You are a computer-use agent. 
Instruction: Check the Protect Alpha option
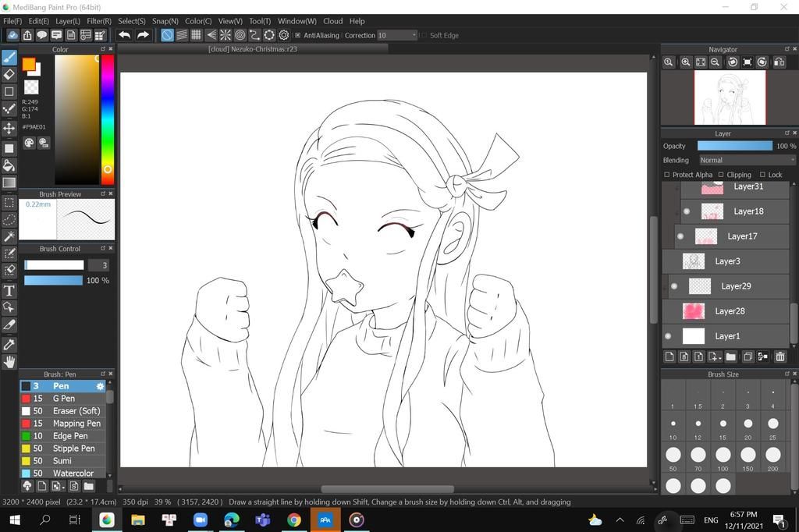[x=666, y=174]
